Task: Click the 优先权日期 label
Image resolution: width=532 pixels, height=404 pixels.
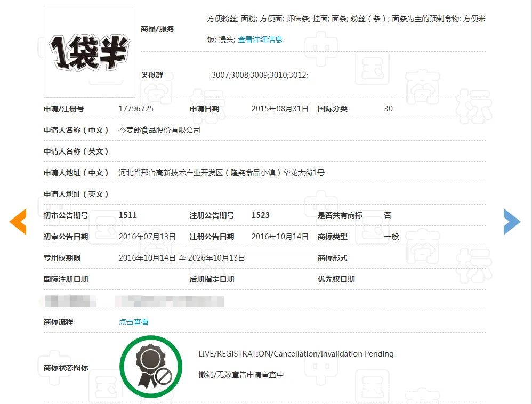Action: pos(336,279)
